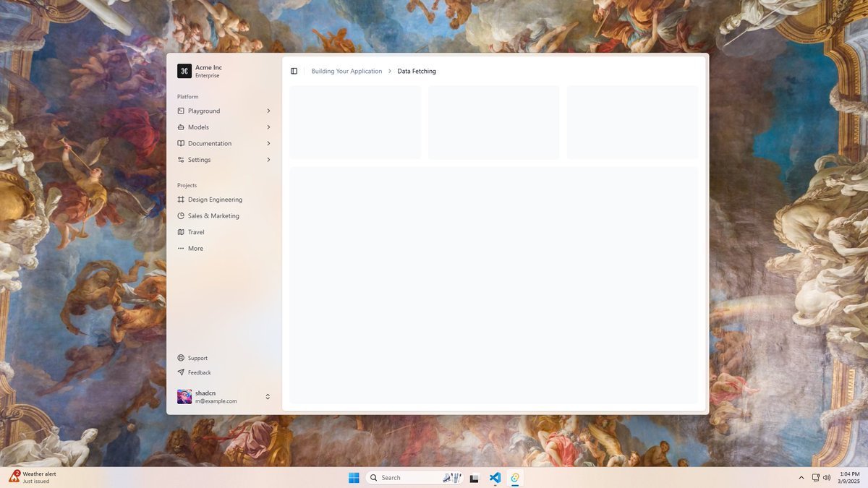Screen dimensions: 868x488
Task: Open volume control tray icon
Action: click(x=827, y=478)
